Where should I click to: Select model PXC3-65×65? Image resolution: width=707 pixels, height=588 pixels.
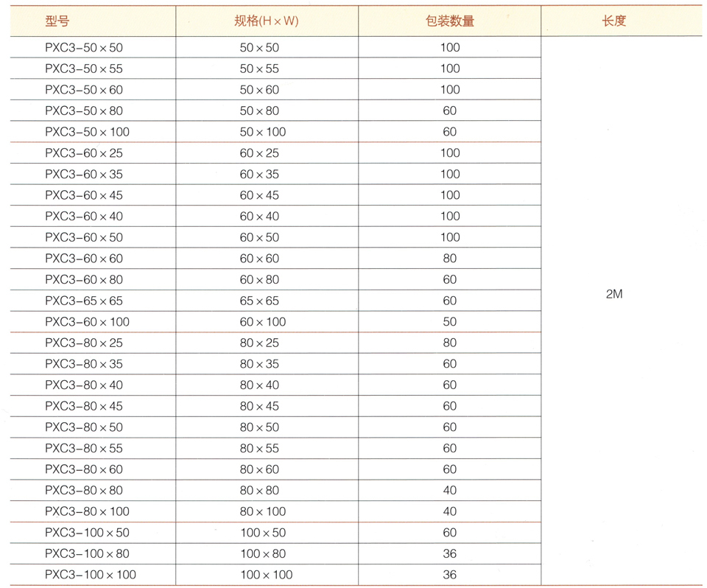click(x=84, y=301)
